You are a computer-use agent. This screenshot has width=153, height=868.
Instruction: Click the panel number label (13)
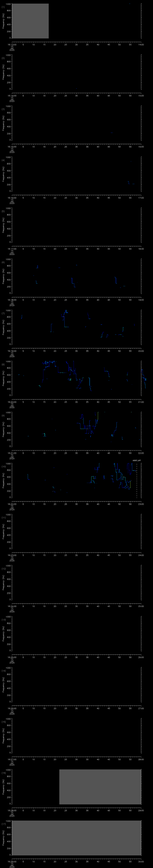(4, 620)
